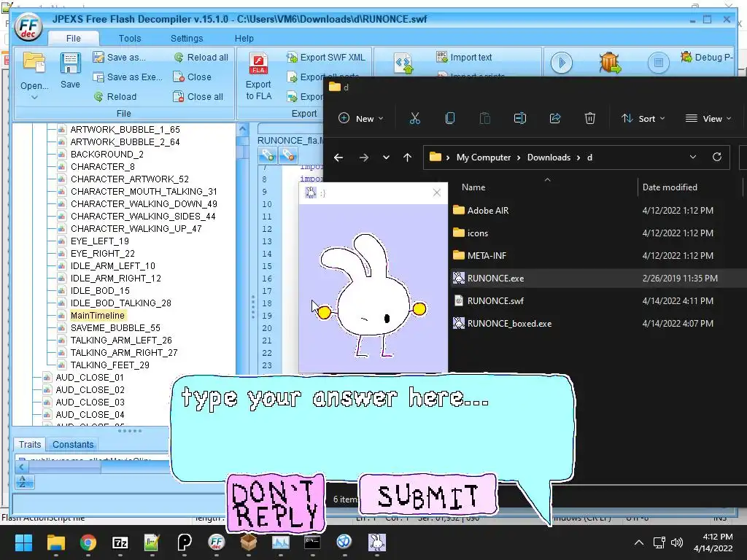Open the address bar history dropdown
Screen dimensions: 747x560
click(693, 157)
